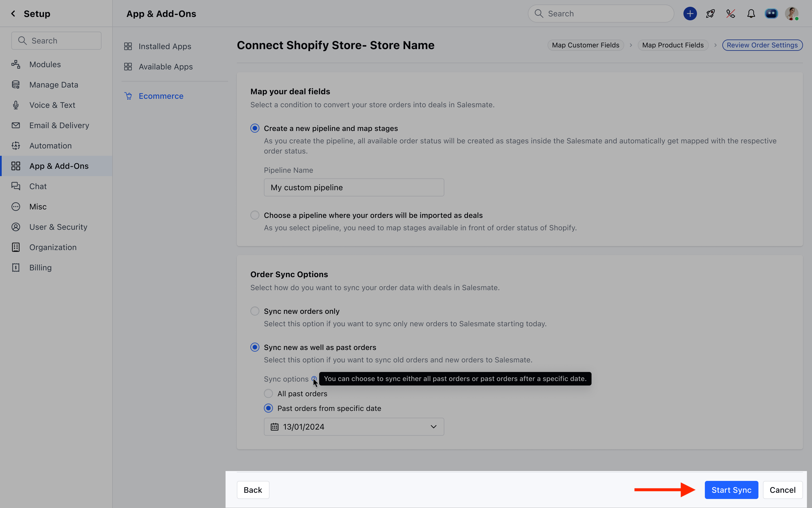The image size is (812, 508).
Task: Click the Manage Data database icon
Action: pyautogui.click(x=16, y=85)
